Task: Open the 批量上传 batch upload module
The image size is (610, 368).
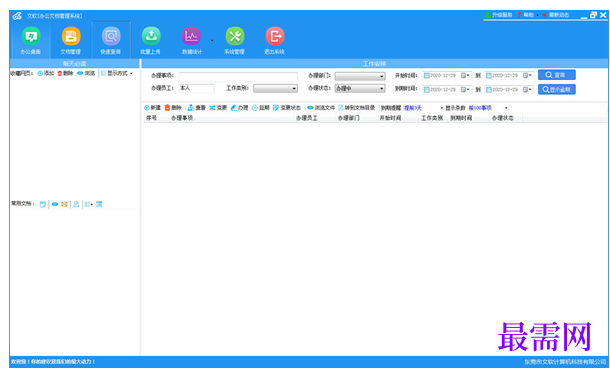Action: pos(151,40)
